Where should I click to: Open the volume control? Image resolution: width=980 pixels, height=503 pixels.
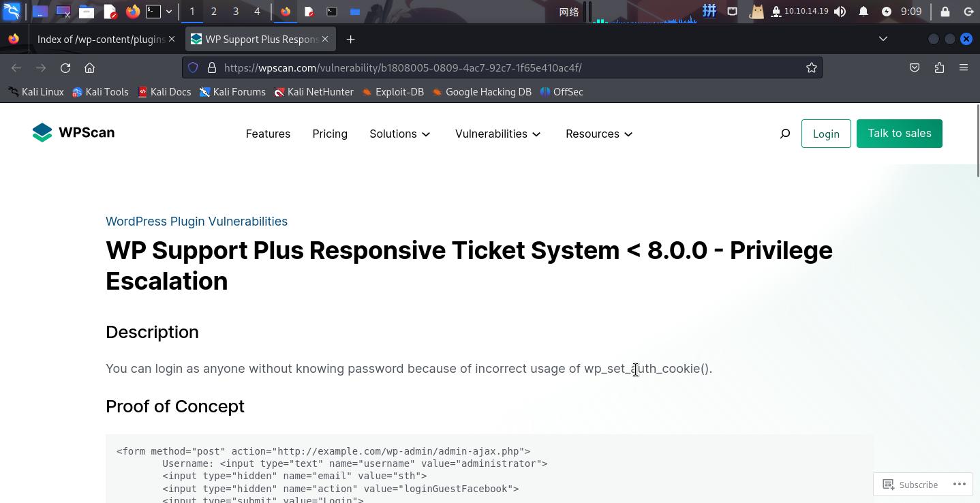tap(840, 12)
